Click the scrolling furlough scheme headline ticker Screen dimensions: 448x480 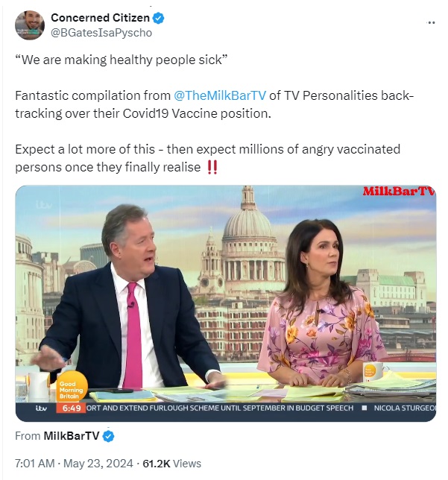point(220,408)
